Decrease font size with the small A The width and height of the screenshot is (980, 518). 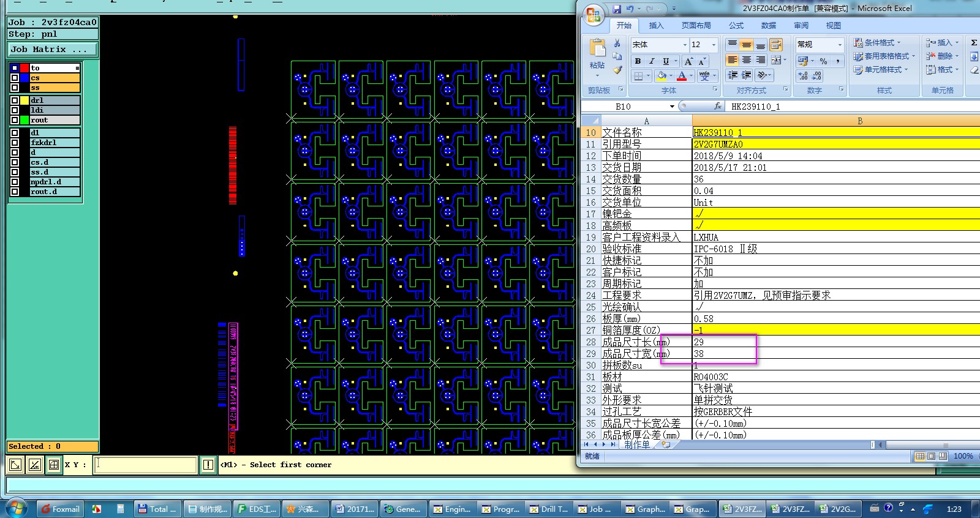pos(701,61)
